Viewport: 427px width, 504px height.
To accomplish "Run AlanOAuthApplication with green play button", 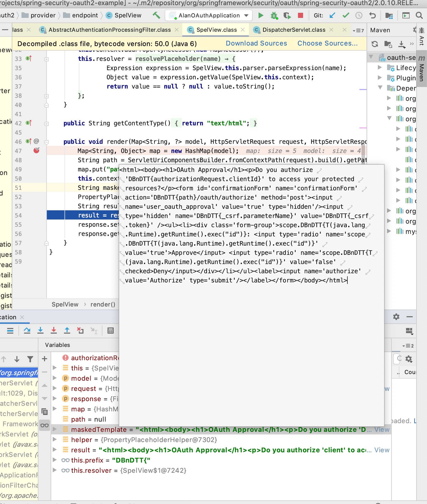I will pyautogui.click(x=261, y=15).
